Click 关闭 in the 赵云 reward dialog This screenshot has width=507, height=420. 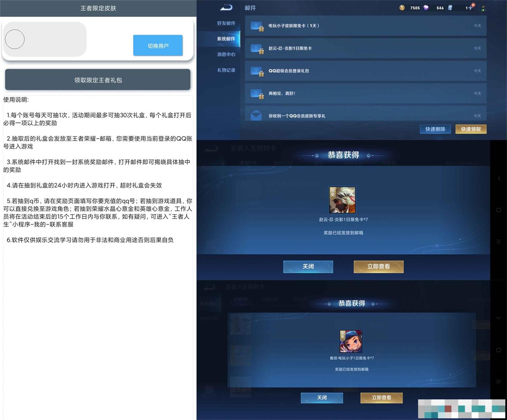308,267
